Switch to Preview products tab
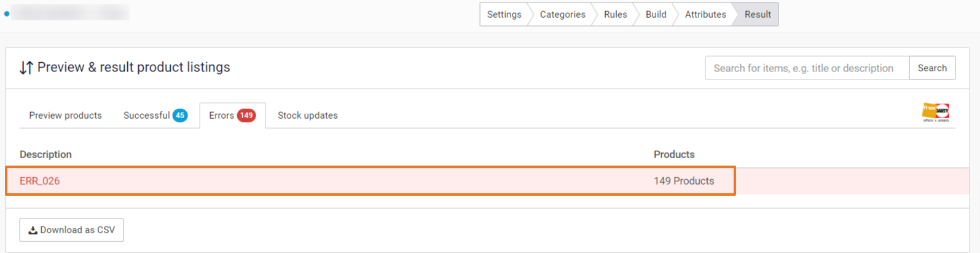Image resolution: width=980 pixels, height=253 pixels. click(x=66, y=115)
